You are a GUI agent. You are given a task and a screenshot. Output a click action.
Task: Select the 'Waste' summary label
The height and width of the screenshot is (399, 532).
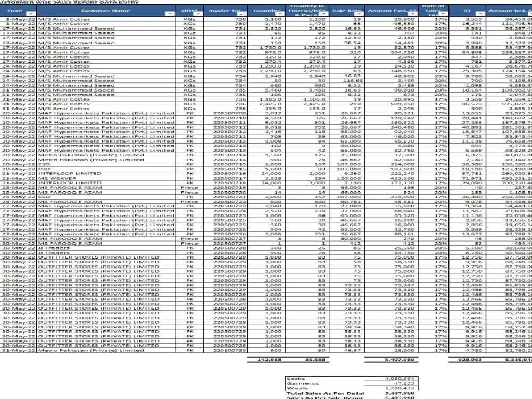[297, 388]
